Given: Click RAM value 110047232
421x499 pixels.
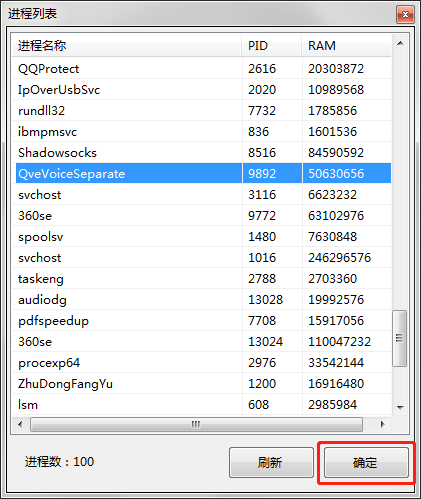Looking at the screenshot, I should (x=339, y=342).
